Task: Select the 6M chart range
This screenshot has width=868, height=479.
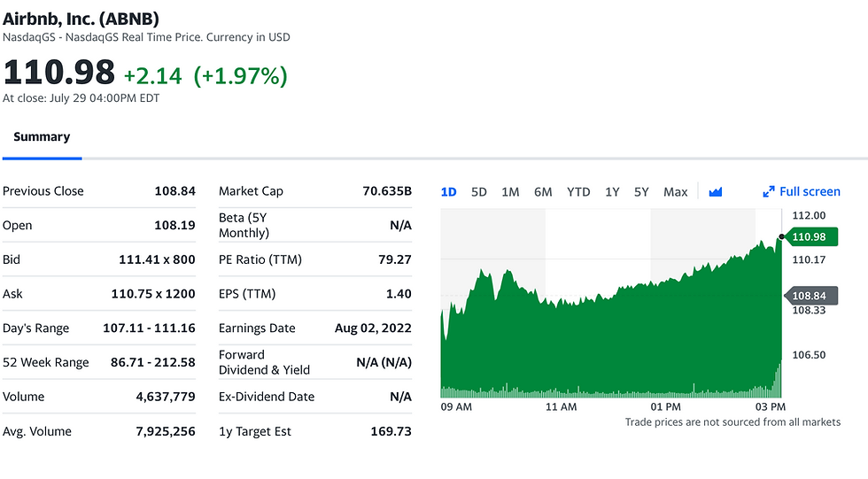Action: (543, 192)
